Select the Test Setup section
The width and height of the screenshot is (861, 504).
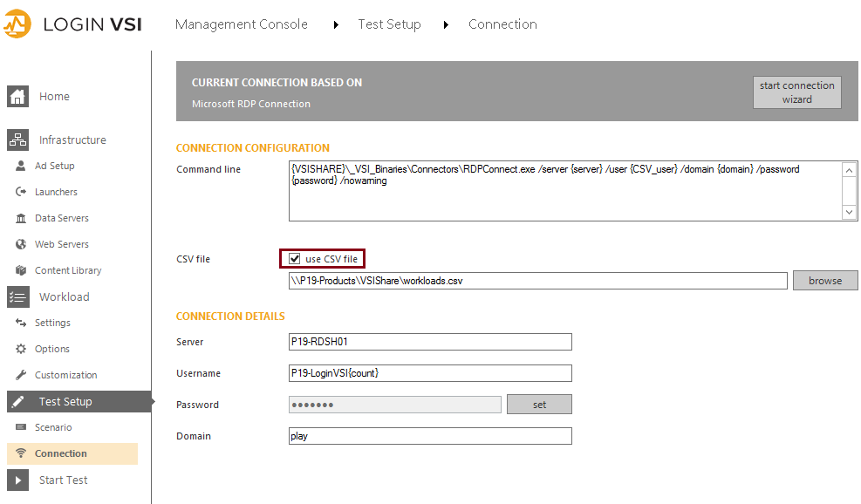point(79,402)
